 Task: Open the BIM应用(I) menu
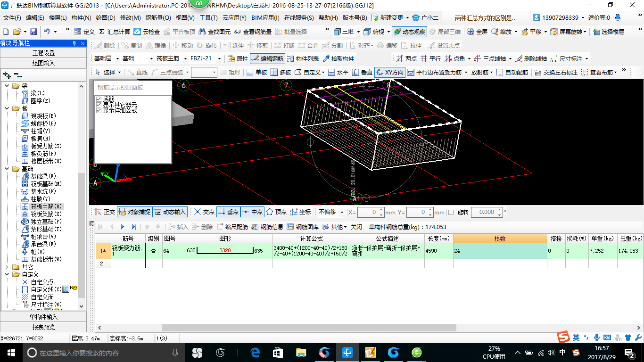(x=265, y=18)
